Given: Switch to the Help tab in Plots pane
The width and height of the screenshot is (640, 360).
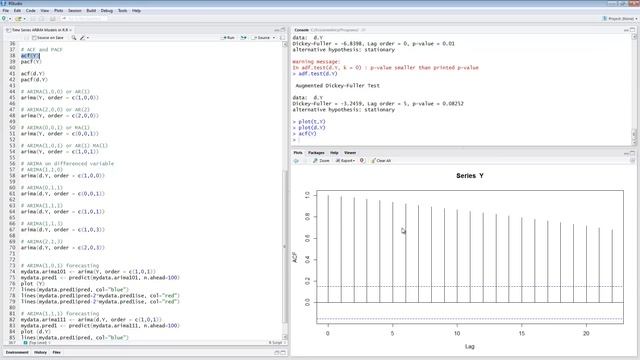Looking at the screenshot, I should coord(334,153).
